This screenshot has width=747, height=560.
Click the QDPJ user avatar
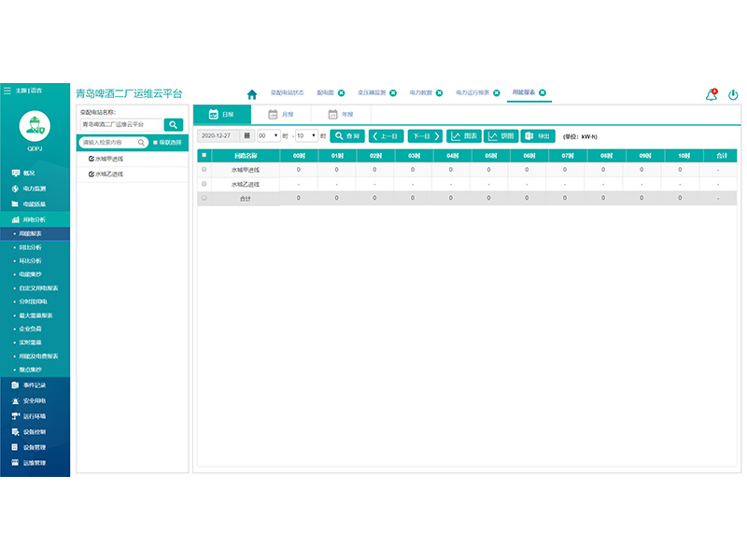pyautogui.click(x=35, y=124)
